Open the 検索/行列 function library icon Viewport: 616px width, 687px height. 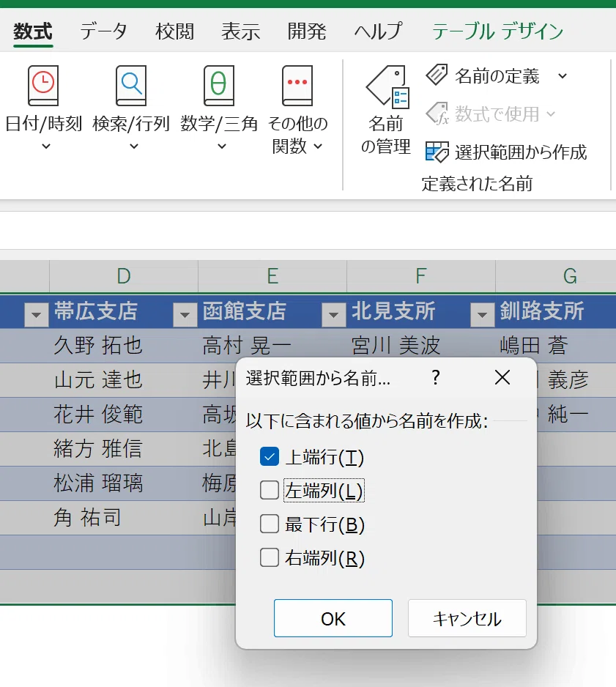(131, 86)
